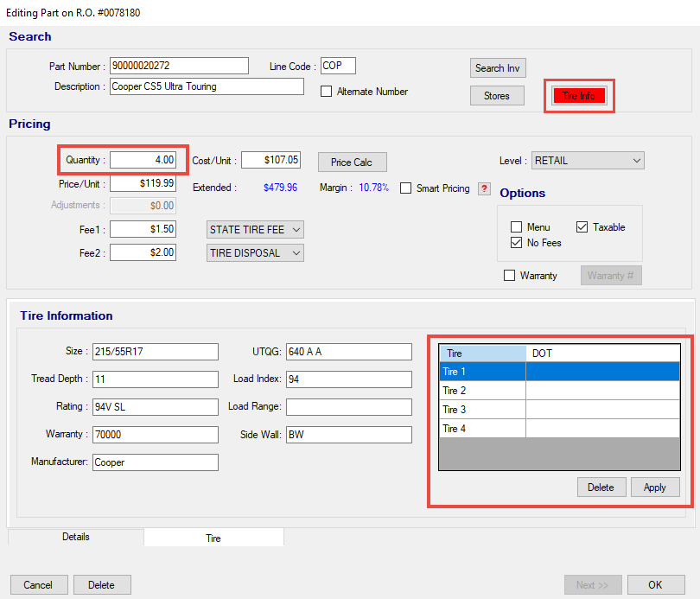Click the Price/Unit field
700x599 pixels.
[x=143, y=183]
